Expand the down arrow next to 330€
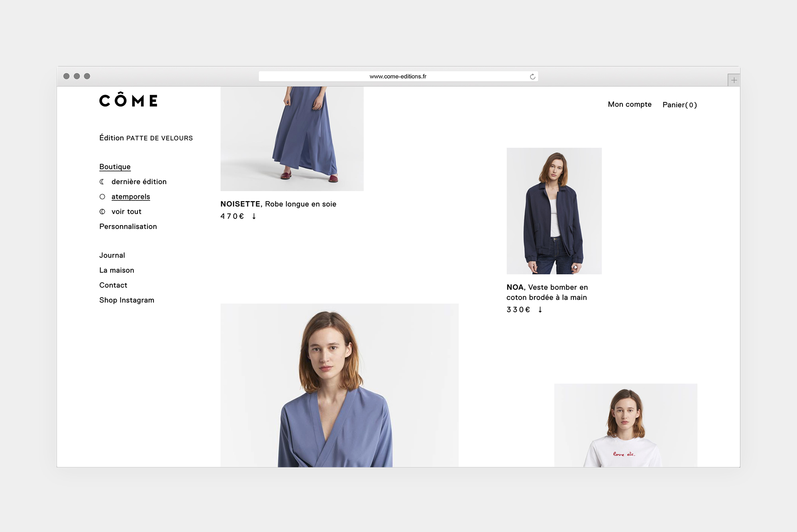Screen dimensions: 797x532 [x=540, y=310]
